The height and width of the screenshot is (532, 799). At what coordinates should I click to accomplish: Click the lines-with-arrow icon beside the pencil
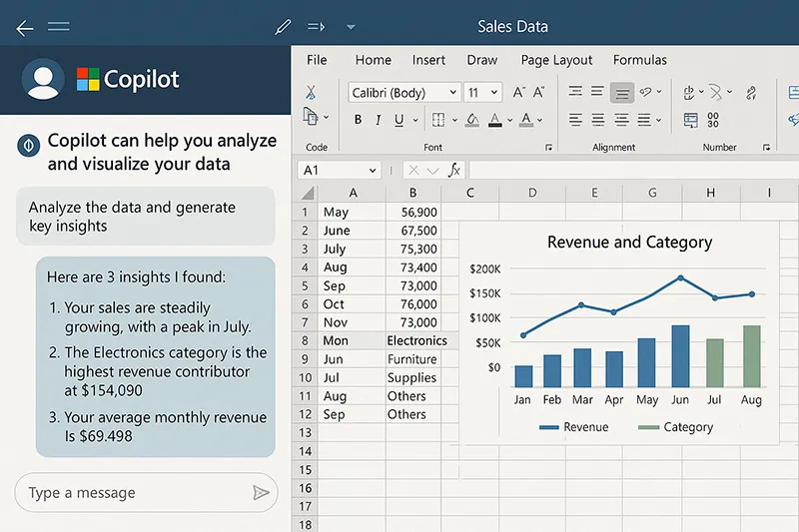coord(316,27)
